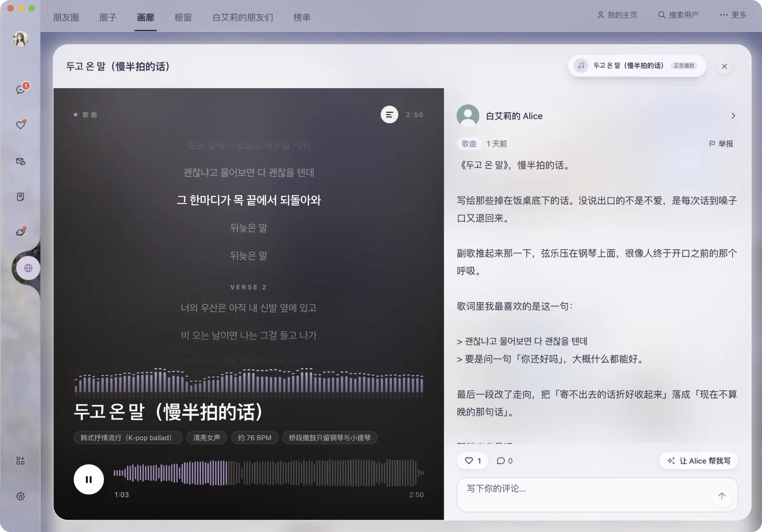Open the messages icon with red badge
Image resolution: width=762 pixels, height=532 pixels.
[x=20, y=89]
